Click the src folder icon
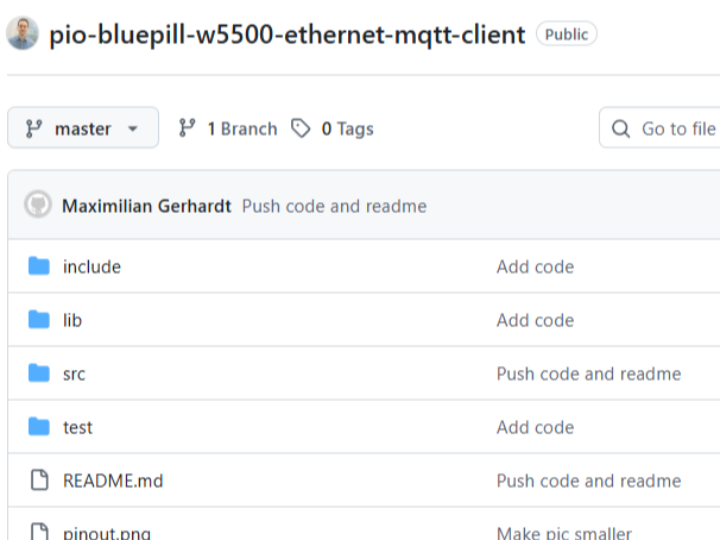The width and height of the screenshot is (720, 540). 39,373
